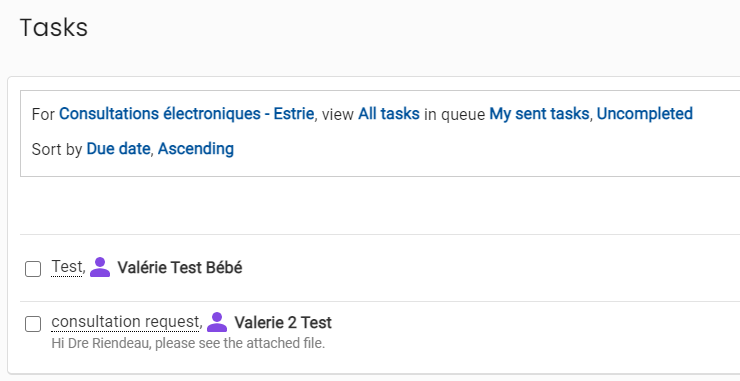This screenshot has height=381, width=740.
Task: Click the word 'view' in the filter sentence
Action: click(338, 114)
